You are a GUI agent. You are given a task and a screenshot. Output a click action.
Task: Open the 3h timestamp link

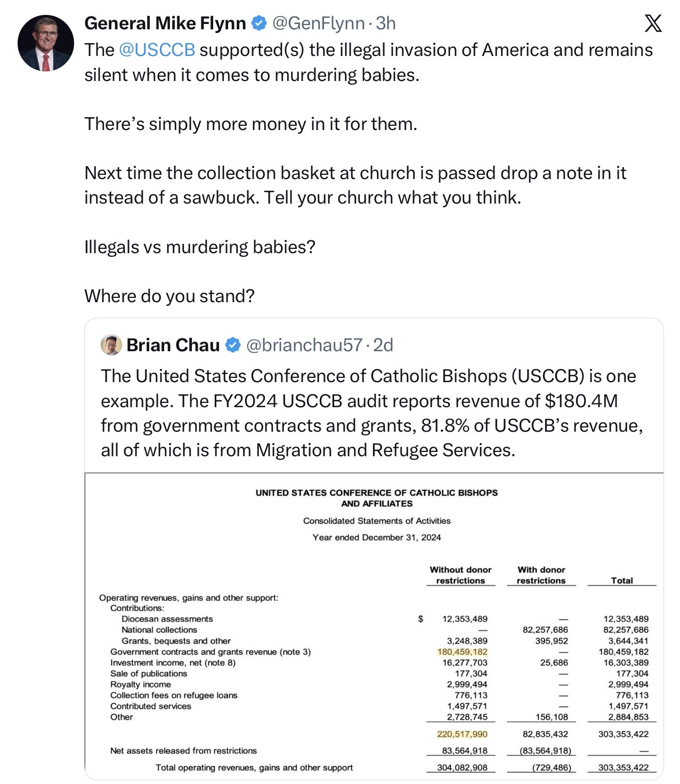[x=386, y=23]
